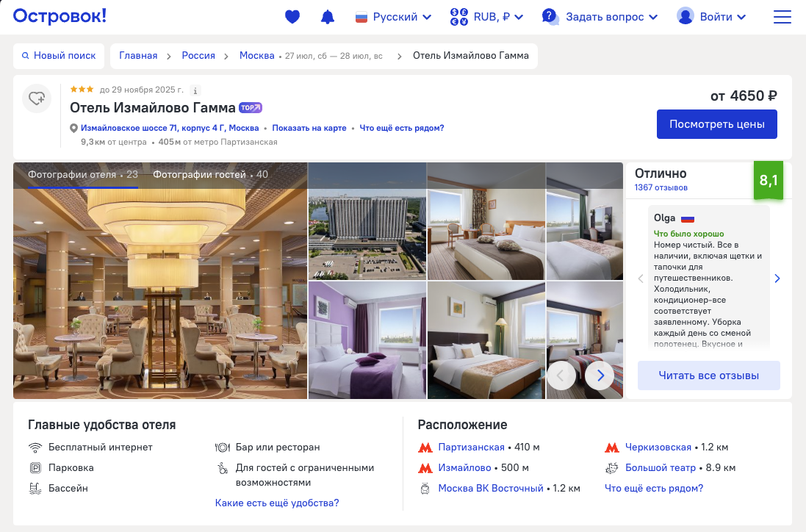This screenshot has height=532, width=806.
Task: Go to Россия breadcrumb
Action: [198, 56]
